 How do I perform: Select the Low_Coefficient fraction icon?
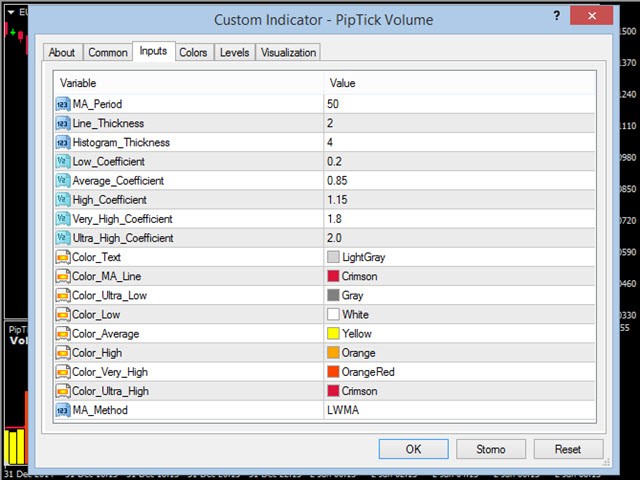point(63,161)
